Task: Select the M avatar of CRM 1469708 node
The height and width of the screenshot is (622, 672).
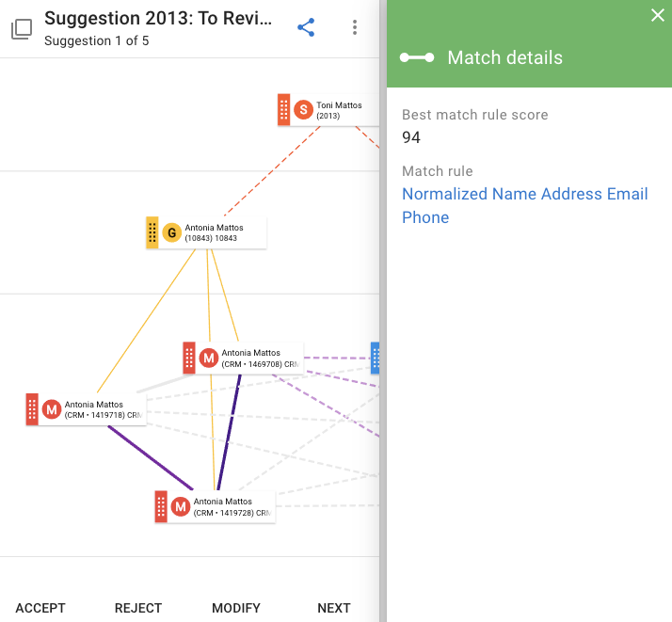Action: [x=209, y=359]
